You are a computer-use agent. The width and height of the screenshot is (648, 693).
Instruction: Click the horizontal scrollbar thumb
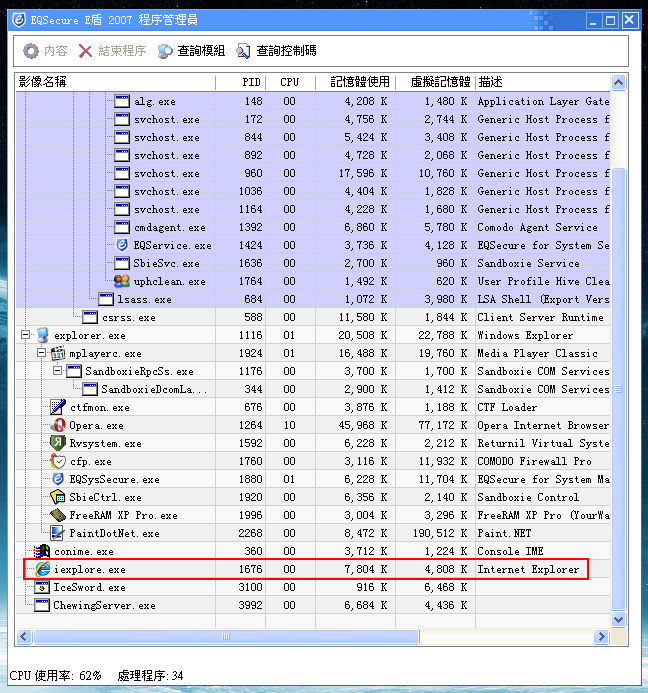(x=226, y=636)
